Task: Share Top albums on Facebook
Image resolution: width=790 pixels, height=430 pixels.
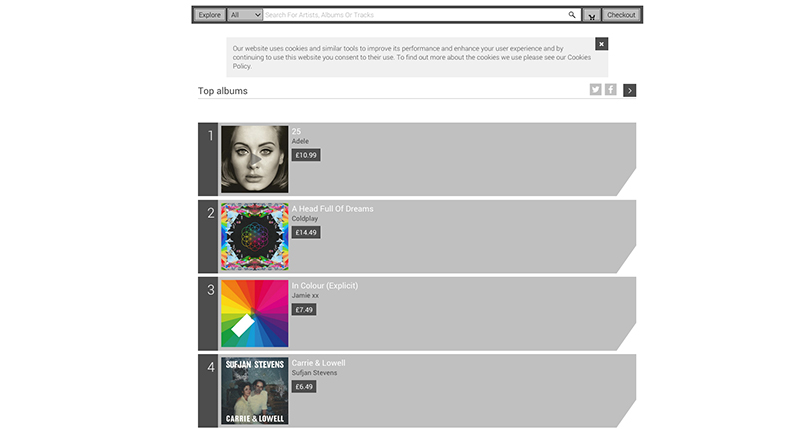Action: coord(610,90)
